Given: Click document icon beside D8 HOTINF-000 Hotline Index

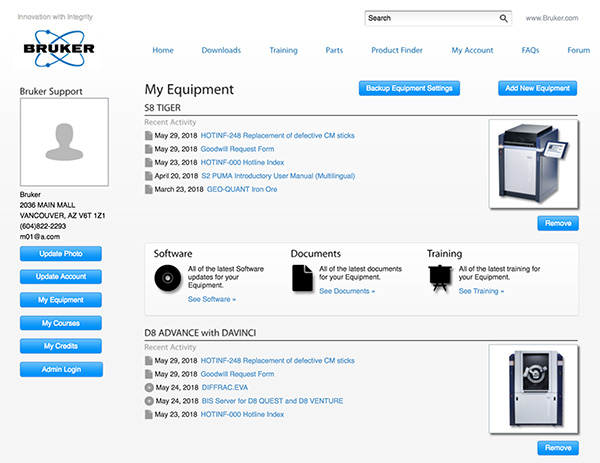Looking at the screenshot, I should click(x=148, y=414).
